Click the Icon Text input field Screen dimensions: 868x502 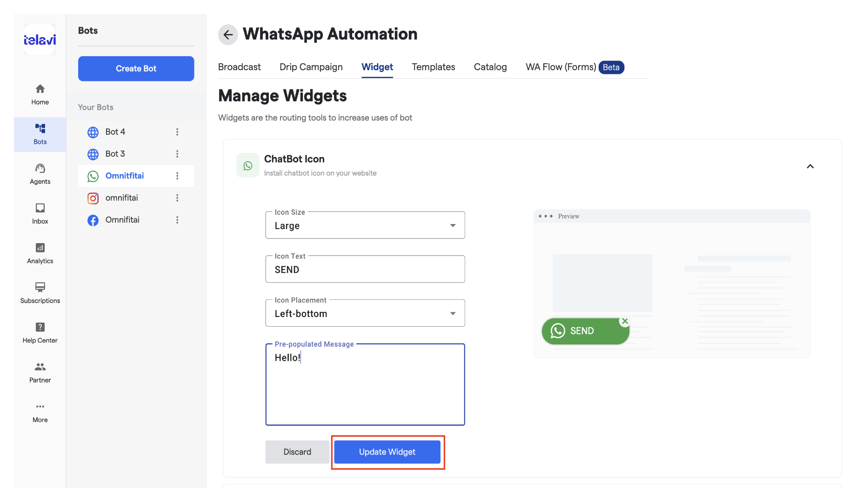pyautogui.click(x=365, y=270)
